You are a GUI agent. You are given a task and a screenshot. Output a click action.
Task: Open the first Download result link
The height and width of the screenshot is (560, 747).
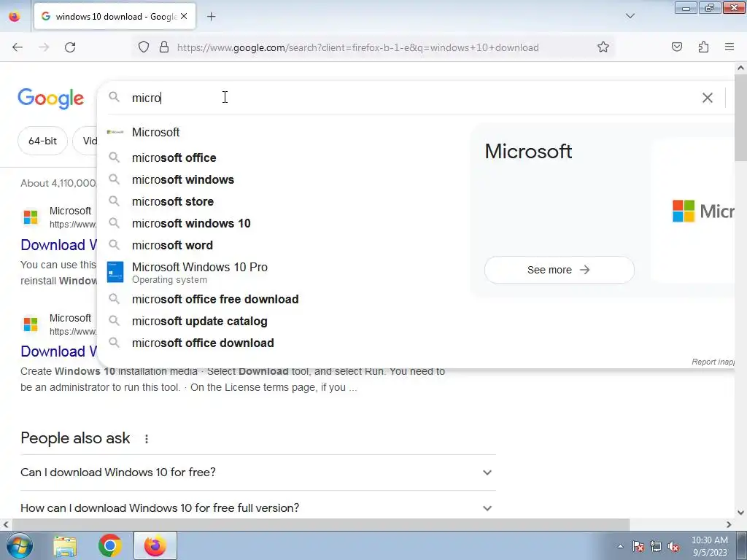(58, 245)
